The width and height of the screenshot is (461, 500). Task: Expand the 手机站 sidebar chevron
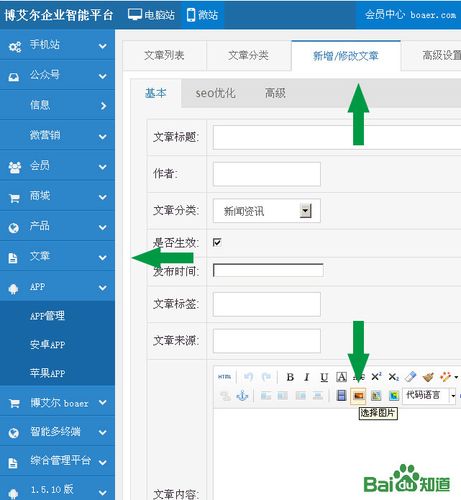point(103,46)
